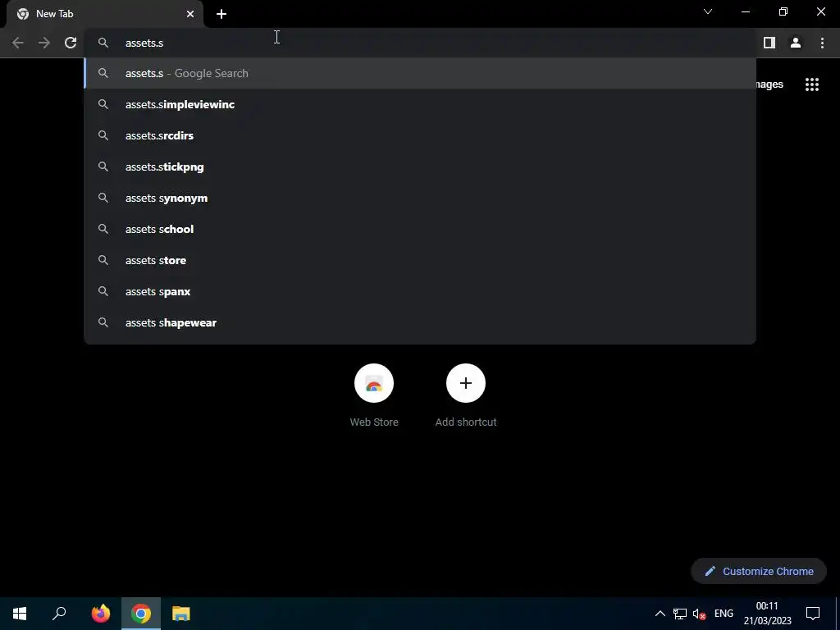Reload the page with the refresh icon

(x=71, y=43)
